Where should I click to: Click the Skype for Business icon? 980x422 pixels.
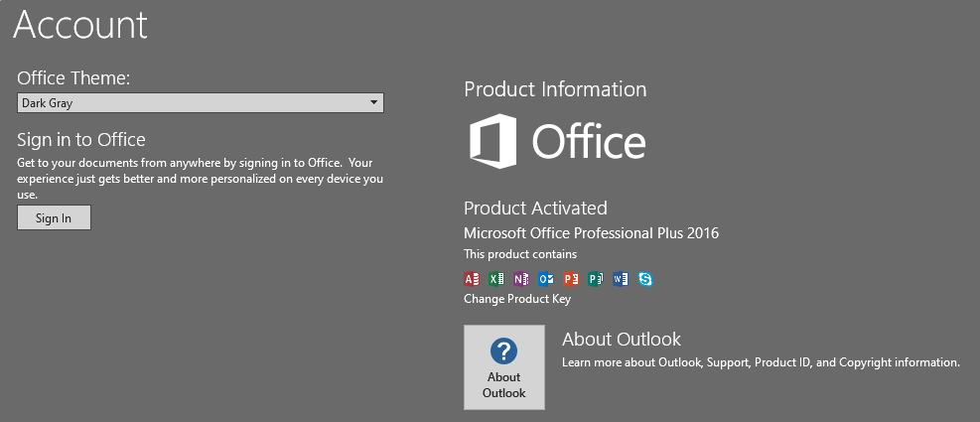tap(645, 279)
